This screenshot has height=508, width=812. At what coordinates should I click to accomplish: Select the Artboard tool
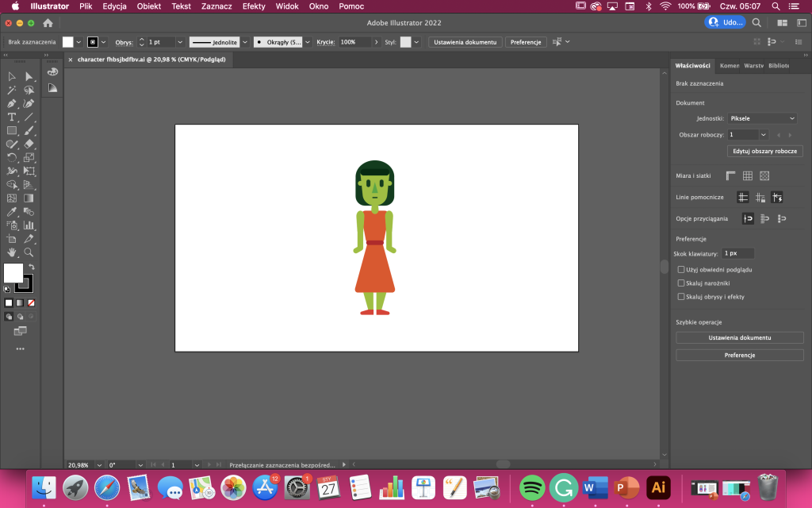(11, 239)
